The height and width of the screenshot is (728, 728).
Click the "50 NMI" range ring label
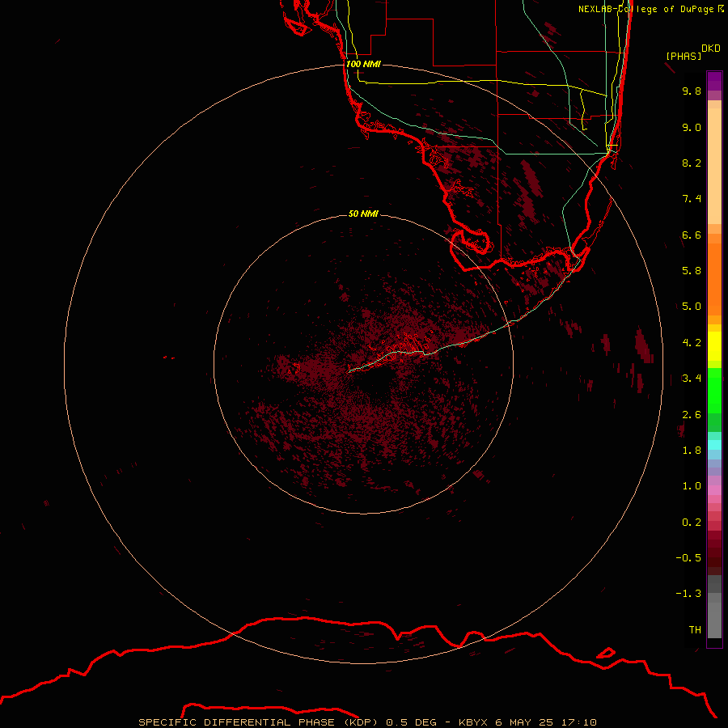pos(363,214)
